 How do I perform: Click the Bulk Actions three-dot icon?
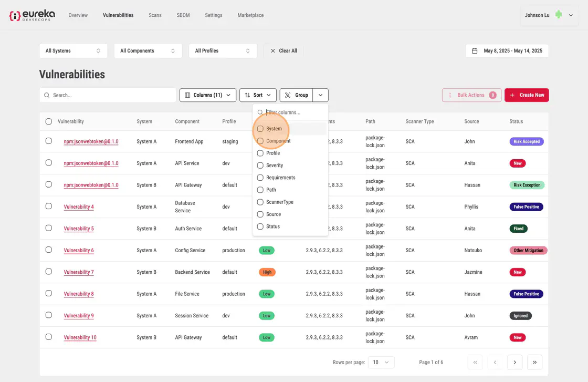[450, 95]
